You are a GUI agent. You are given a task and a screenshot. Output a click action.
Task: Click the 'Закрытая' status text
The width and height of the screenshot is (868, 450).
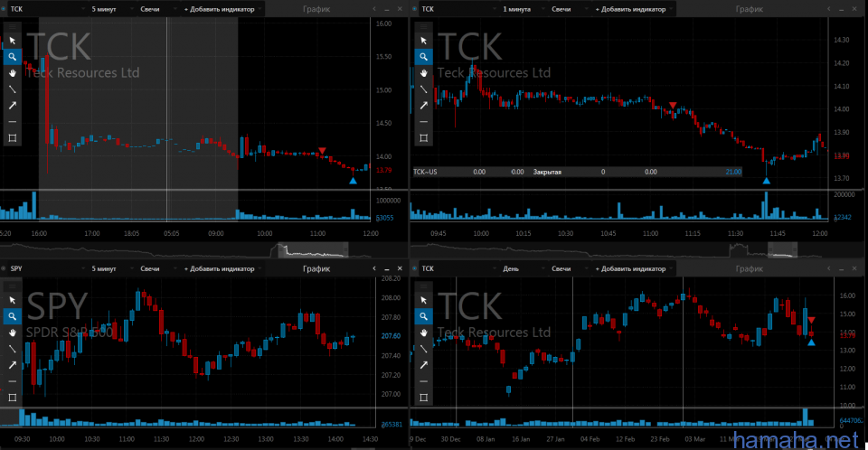547,172
